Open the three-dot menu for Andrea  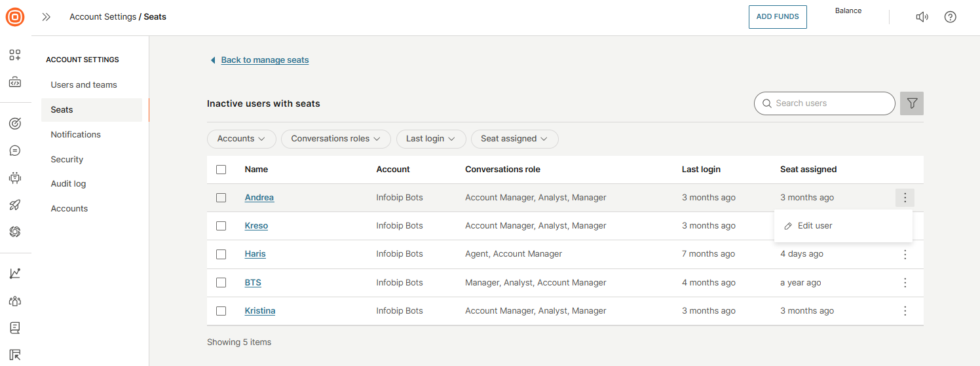coord(905,198)
